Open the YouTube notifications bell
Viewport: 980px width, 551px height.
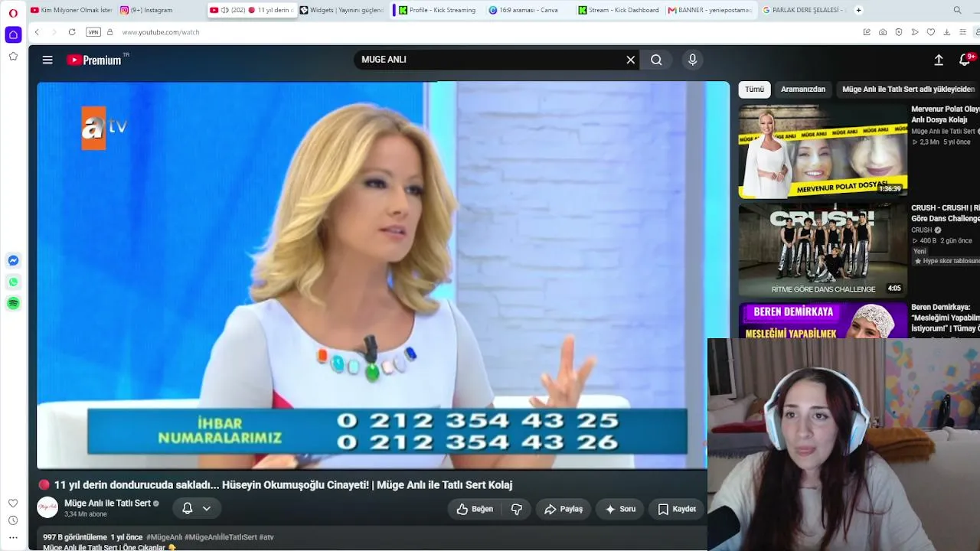pyautogui.click(x=965, y=60)
